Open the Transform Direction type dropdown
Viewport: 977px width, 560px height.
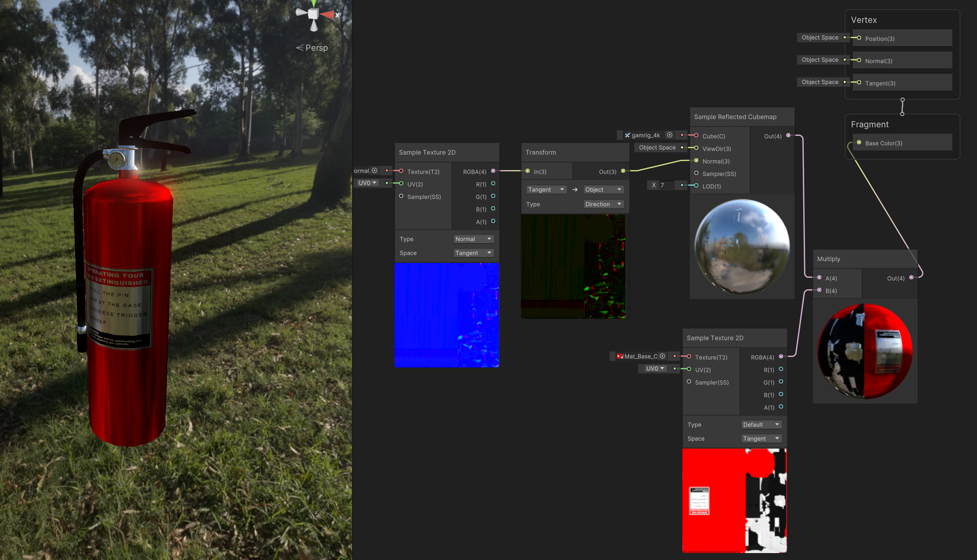click(603, 204)
